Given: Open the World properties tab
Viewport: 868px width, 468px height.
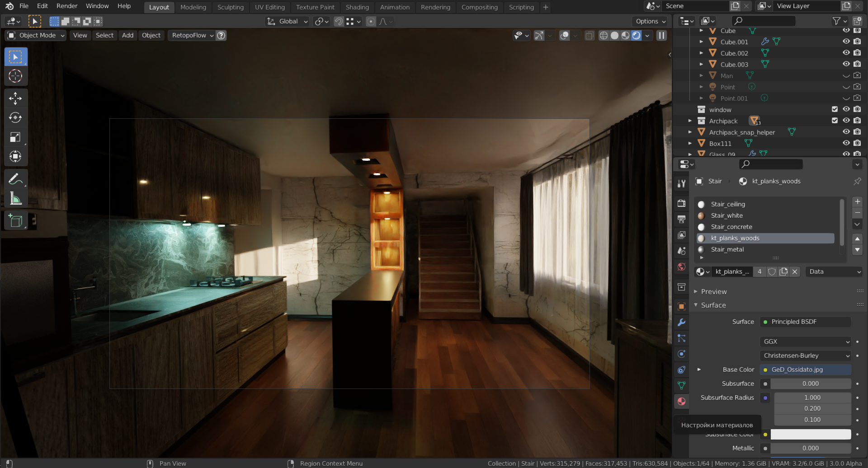Looking at the screenshot, I should [x=681, y=267].
